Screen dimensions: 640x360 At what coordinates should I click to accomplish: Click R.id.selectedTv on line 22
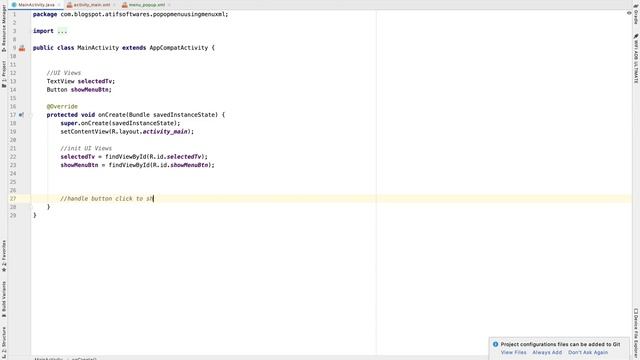pyautogui.click(x=176, y=157)
